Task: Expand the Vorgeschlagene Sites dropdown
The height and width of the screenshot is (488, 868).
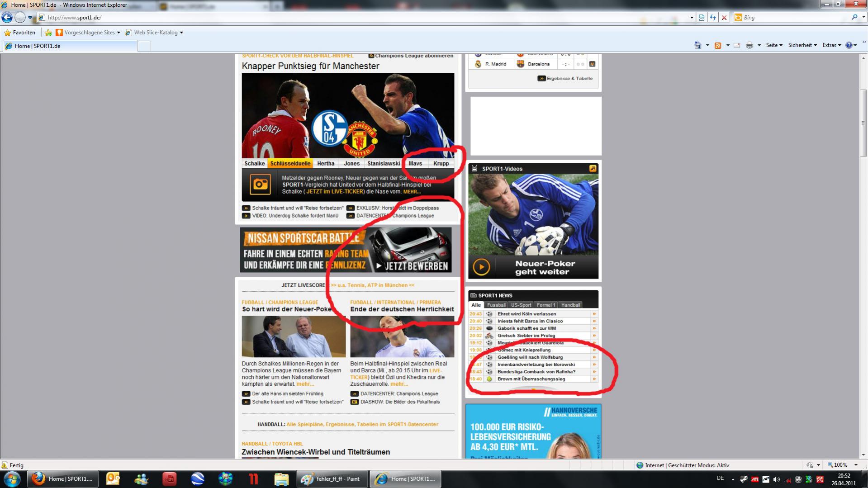Action: pos(119,33)
